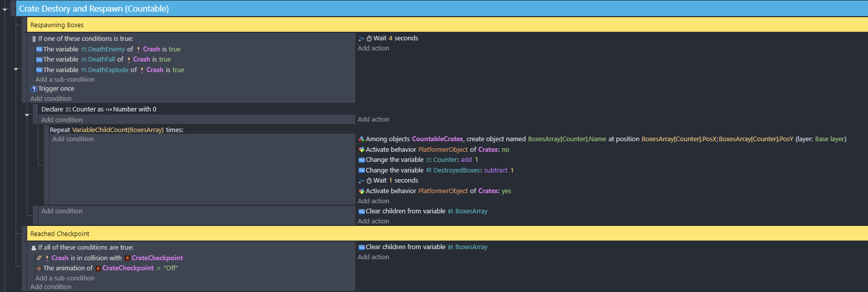Select Declare Counter as Number with 0
Viewport: 868px width, 292px height.
coord(99,109)
